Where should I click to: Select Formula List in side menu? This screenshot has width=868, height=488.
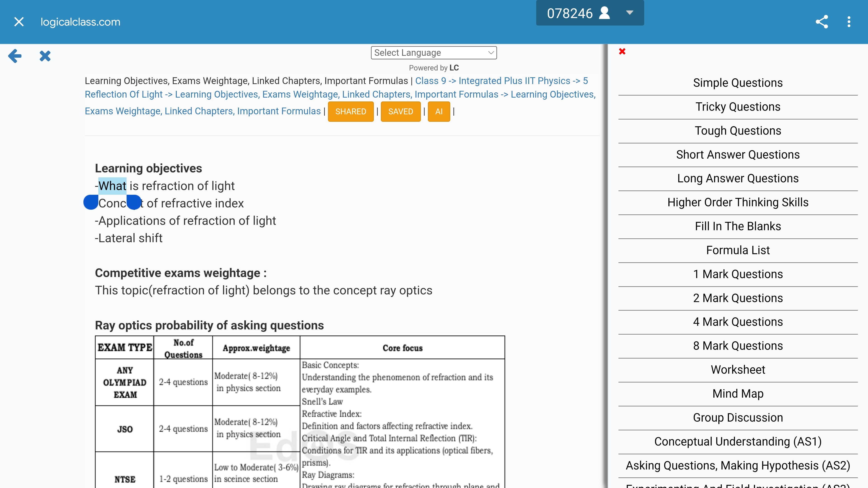tap(738, 250)
